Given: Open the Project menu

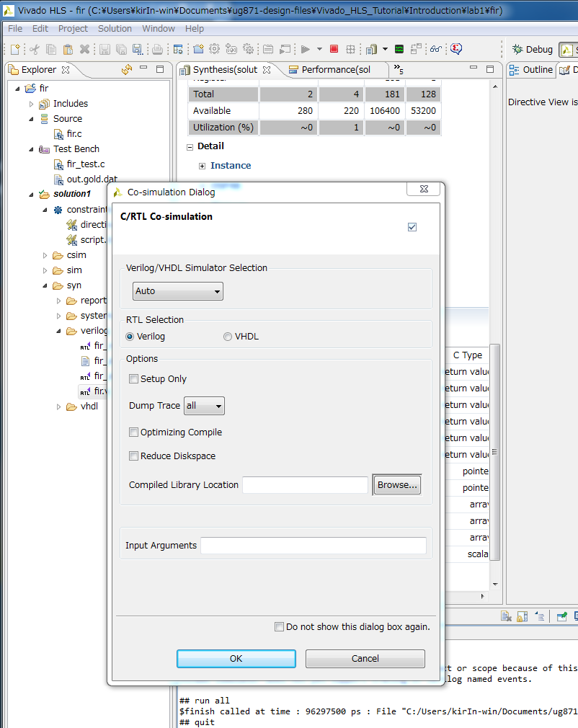Looking at the screenshot, I should 73,28.
